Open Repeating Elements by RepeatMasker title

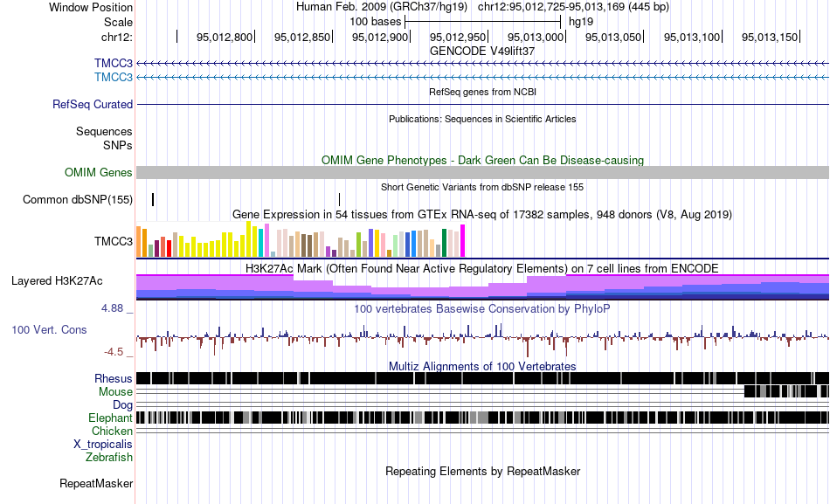483,471
